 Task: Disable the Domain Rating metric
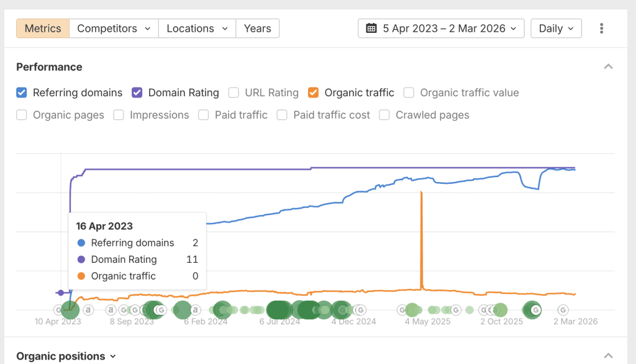coord(137,93)
